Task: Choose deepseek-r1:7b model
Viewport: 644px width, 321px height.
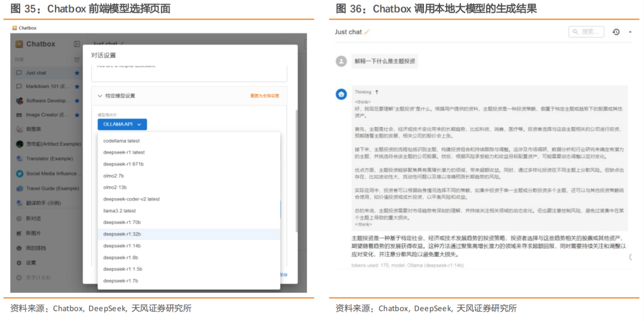Action: (189, 280)
